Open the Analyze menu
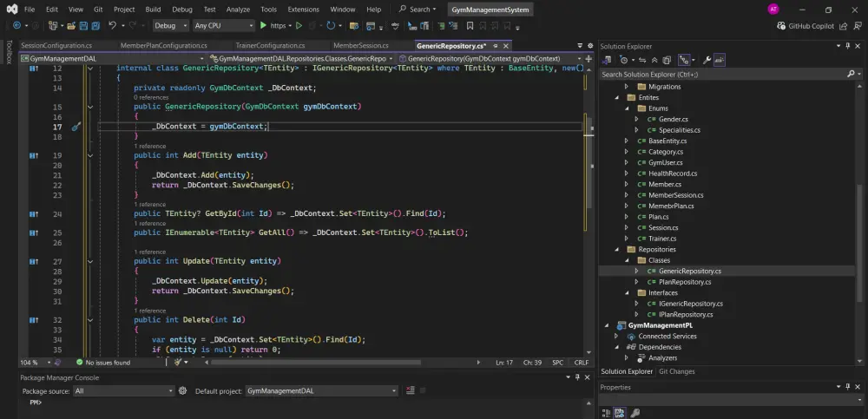This screenshot has width=868, height=419. (x=238, y=10)
